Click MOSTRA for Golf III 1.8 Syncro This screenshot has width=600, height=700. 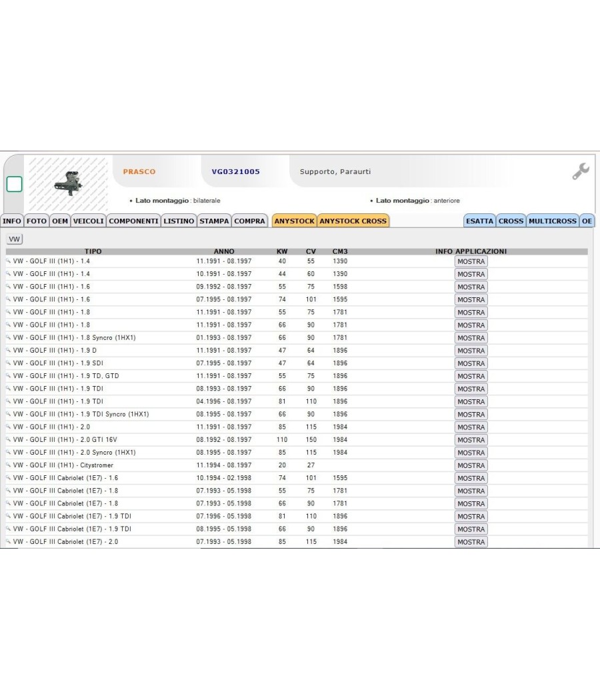click(471, 338)
